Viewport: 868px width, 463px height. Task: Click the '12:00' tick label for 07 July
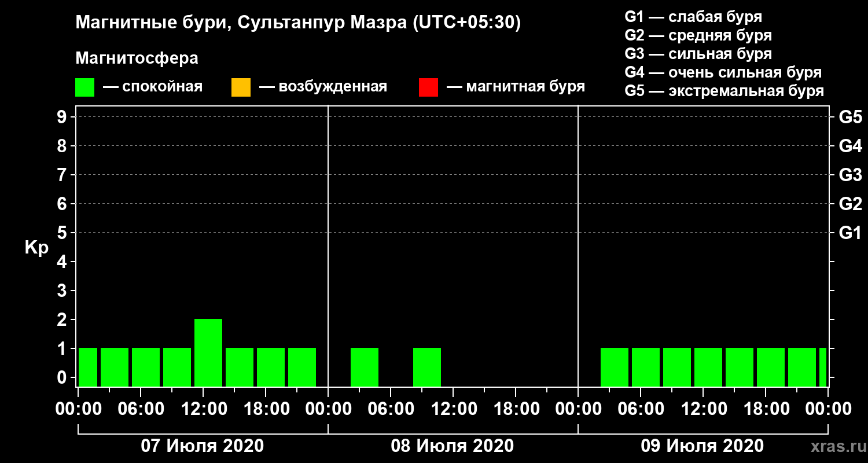(203, 409)
